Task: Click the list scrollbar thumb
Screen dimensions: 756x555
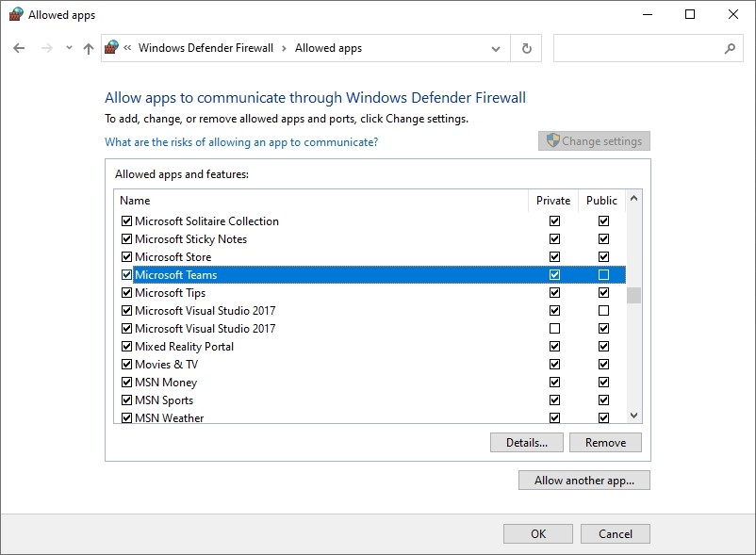Action: (x=634, y=295)
